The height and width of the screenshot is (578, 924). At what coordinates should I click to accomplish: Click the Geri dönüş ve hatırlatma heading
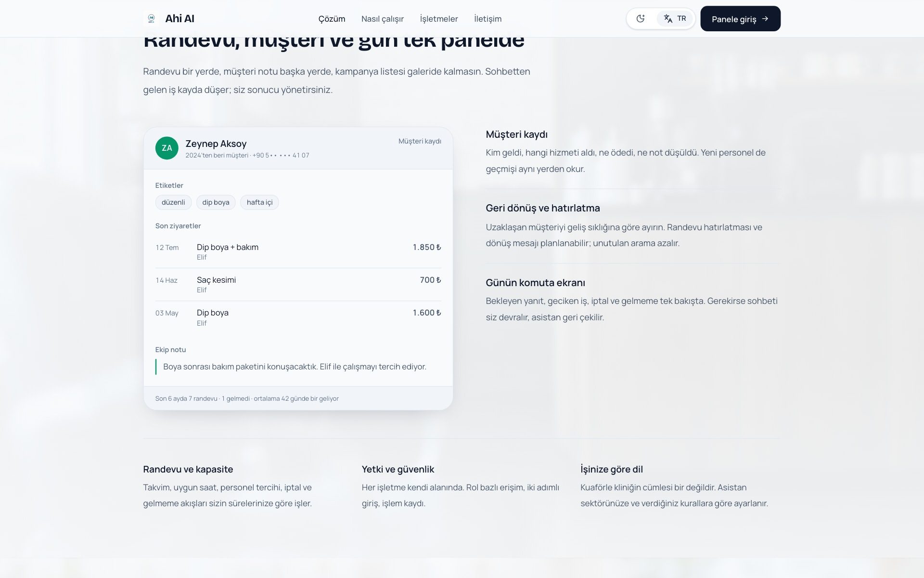pos(543,208)
